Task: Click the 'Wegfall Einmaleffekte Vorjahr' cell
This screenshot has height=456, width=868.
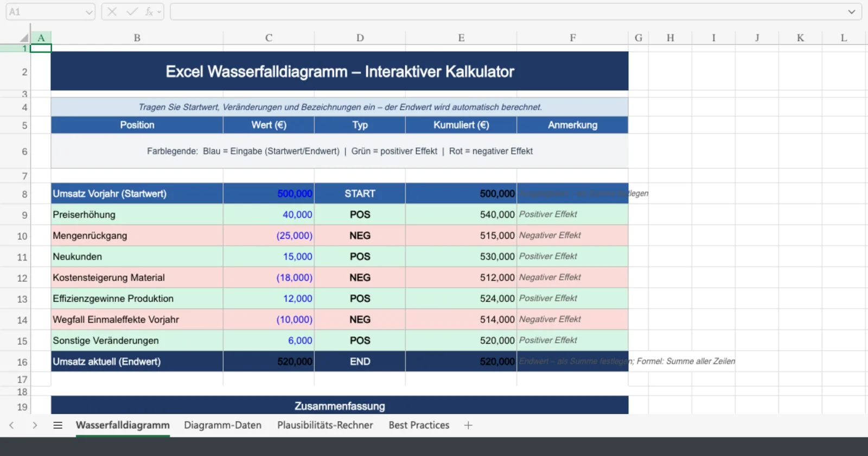Action: coord(137,320)
